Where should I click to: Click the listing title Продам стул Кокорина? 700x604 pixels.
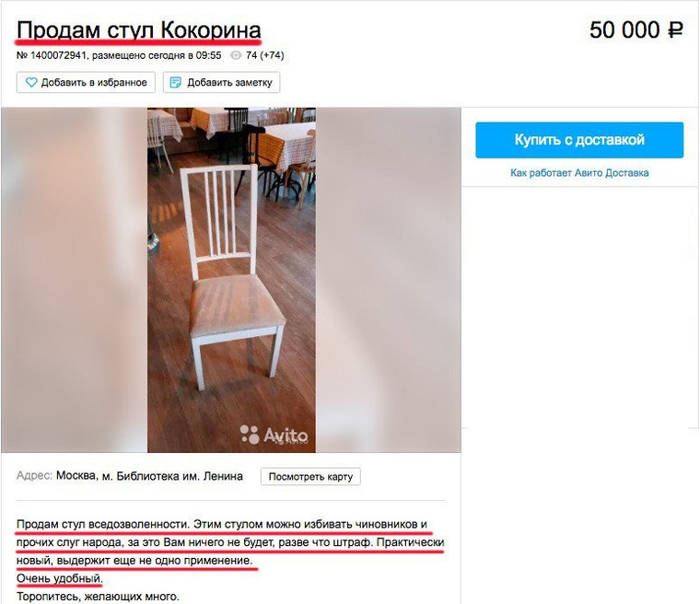click(138, 30)
